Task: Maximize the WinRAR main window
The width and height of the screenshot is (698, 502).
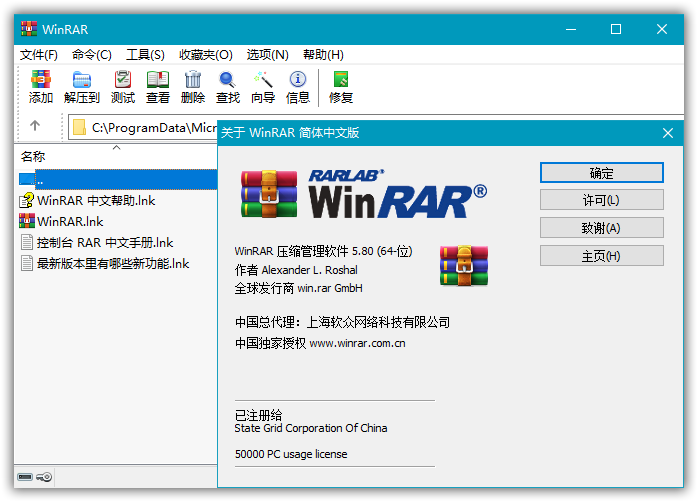Action: pos(616,29)
